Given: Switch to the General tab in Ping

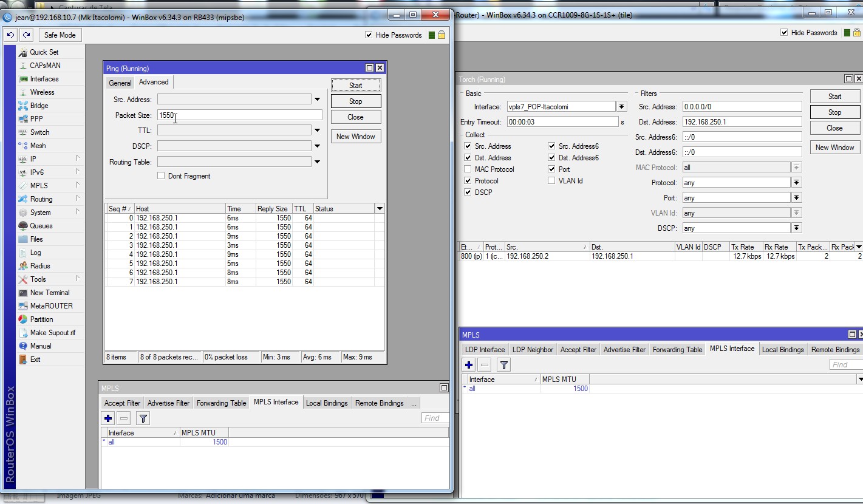Looking at the screenshot, I should click(x=120, y=83).
